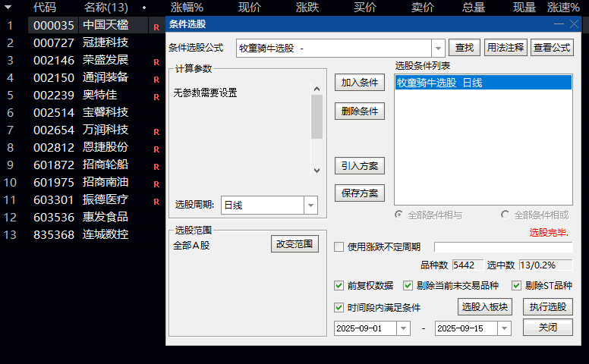589x364 pixels.
Task: Click up arrow of 计算参数 scrollbar
Action: pyautogui.click(x=317, y=89)
